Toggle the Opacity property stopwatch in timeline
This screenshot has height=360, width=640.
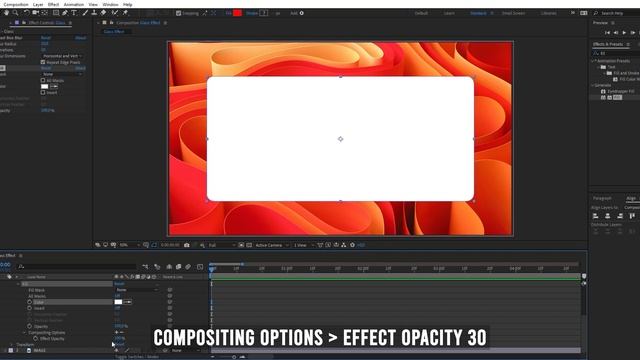pos(29,326)
